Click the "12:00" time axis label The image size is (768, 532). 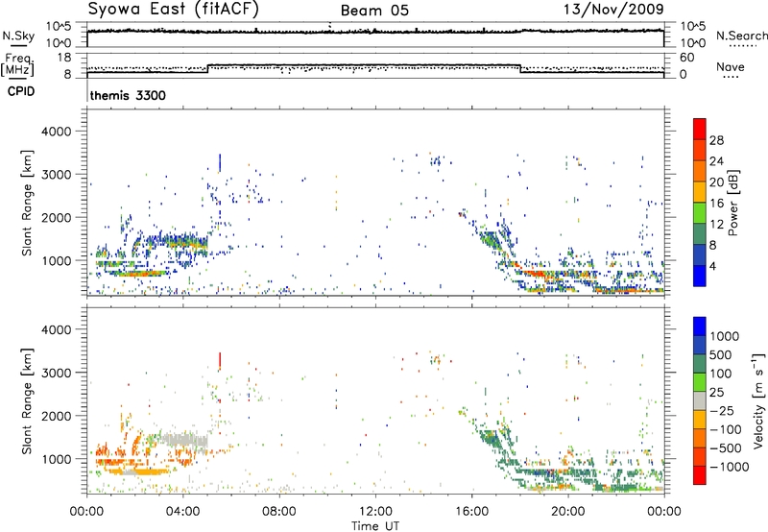[x=375, y=512]
